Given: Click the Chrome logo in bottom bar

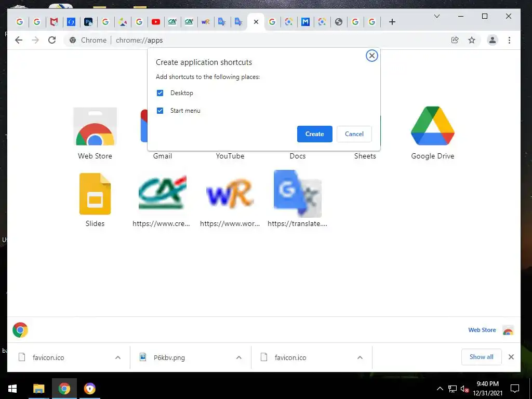Looking at the screenshot, I should [x=20, y=330].
